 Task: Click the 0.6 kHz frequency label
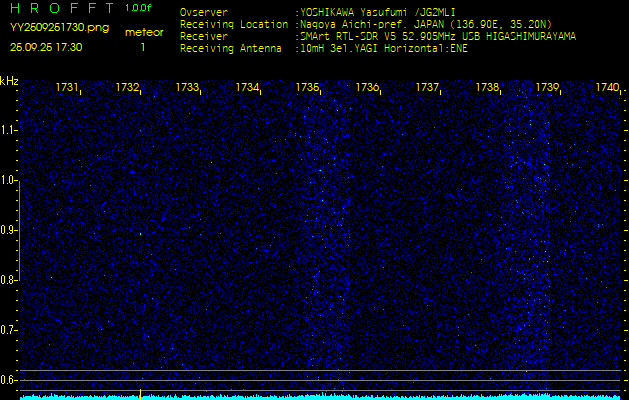(9, 380)
